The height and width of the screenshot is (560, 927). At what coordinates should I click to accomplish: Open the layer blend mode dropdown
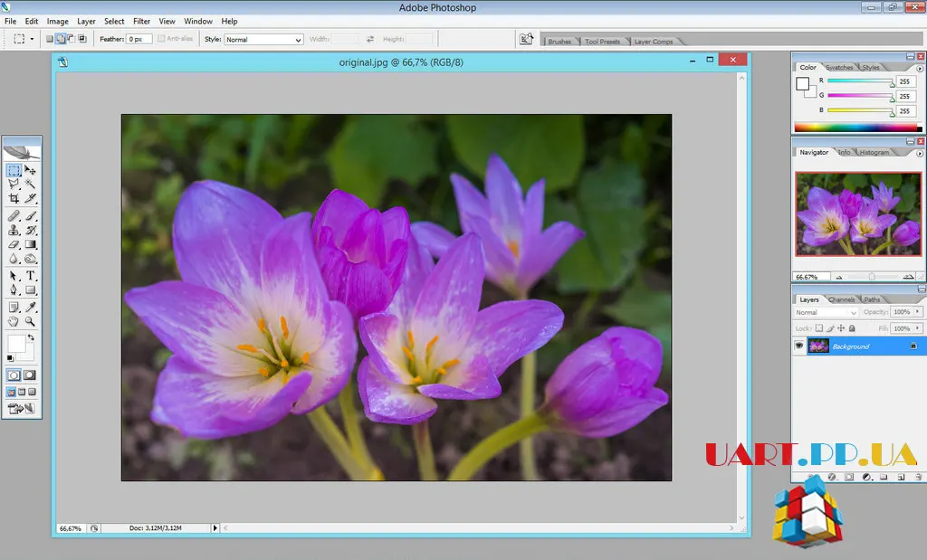tap(826, 312)
